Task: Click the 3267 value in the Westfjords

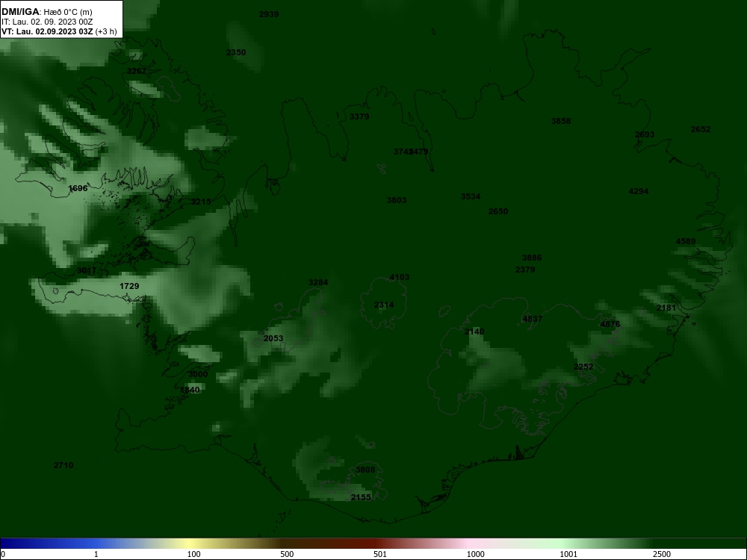Action: (x=137, y=71)
